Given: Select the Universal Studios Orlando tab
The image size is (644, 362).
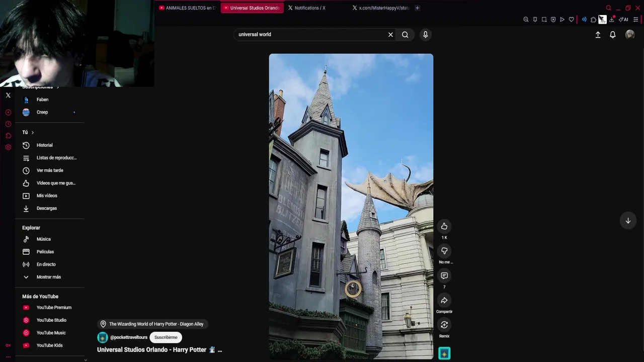Looking at the screenshot, I should [252, 8].
